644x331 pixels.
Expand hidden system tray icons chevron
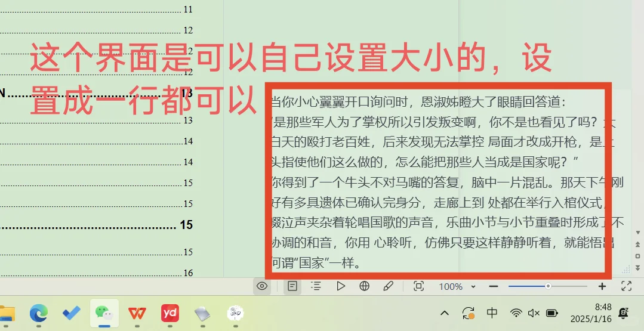(445, 313)
